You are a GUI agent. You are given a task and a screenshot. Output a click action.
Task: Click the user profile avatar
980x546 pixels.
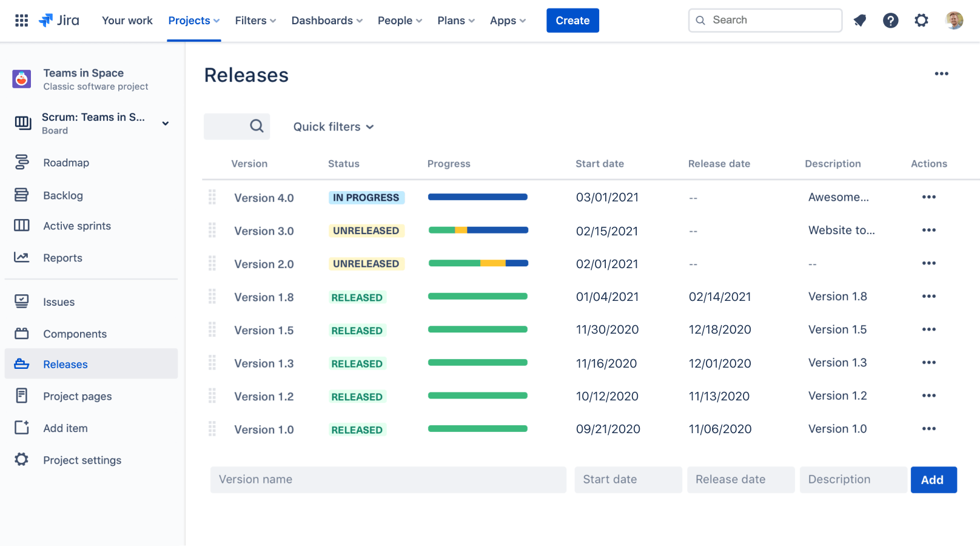point(954,21)
